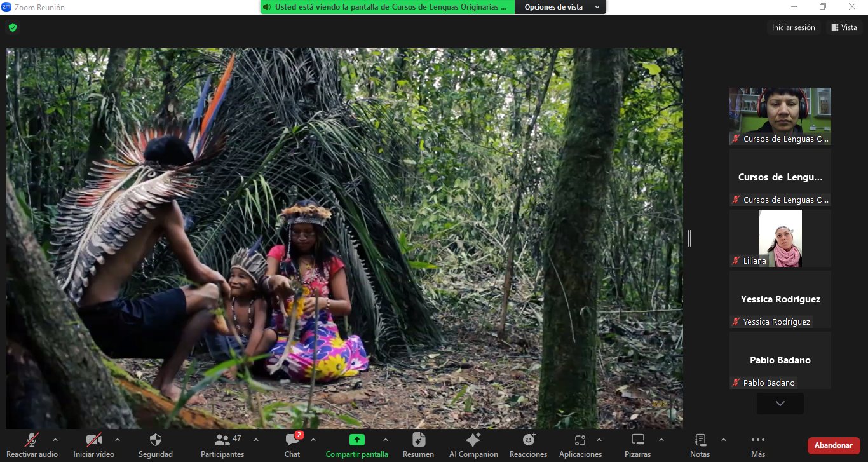Click the divider handle beside shared screen
868x462 pixels.
click(689, 238)
